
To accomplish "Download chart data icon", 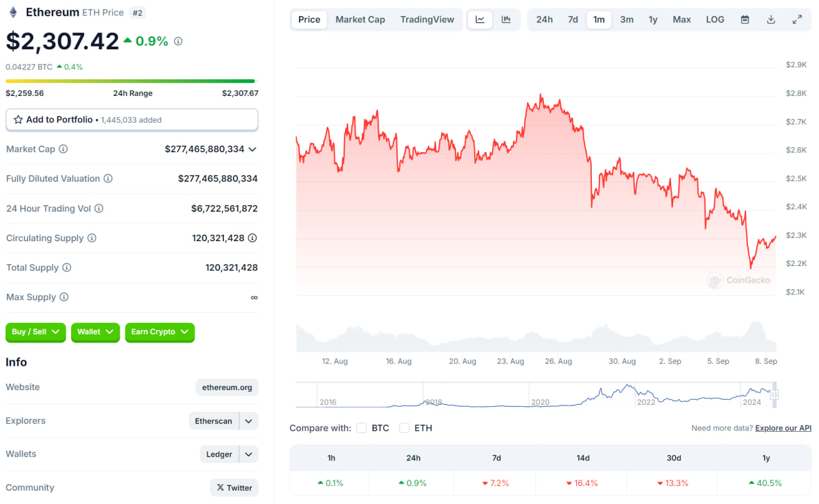I will (x=771, y=19).
